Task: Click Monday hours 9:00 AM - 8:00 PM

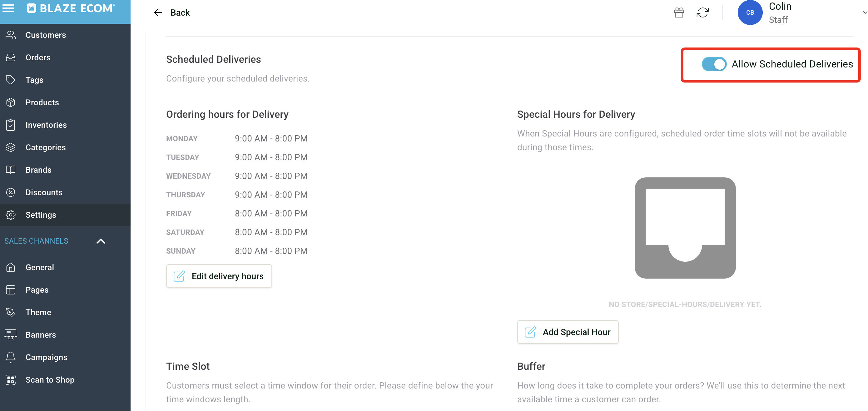Action: (271, 138)
